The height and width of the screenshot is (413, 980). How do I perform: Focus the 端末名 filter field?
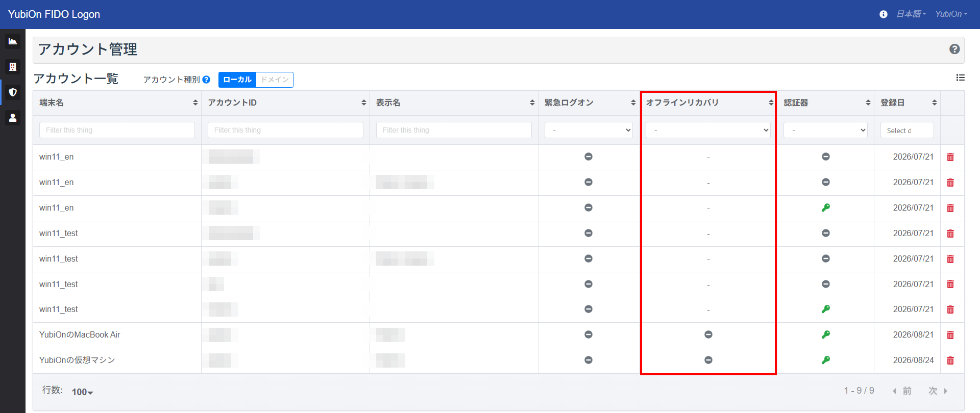[x=117, y=130]
